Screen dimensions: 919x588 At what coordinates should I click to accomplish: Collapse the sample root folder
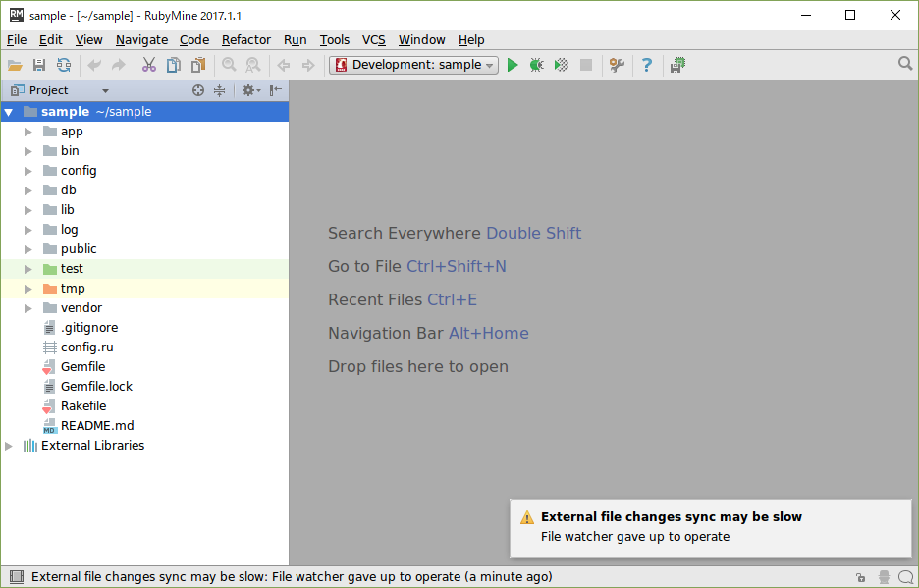(9, 112)
